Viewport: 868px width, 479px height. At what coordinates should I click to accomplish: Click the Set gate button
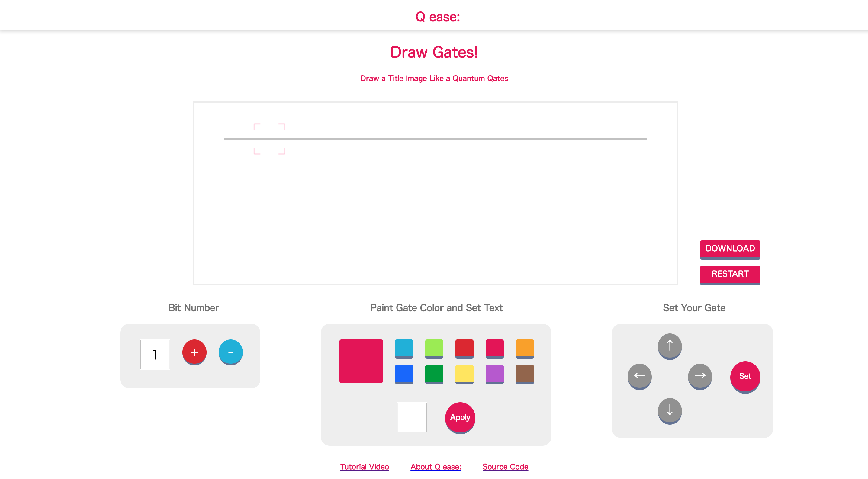click(745, 376)
